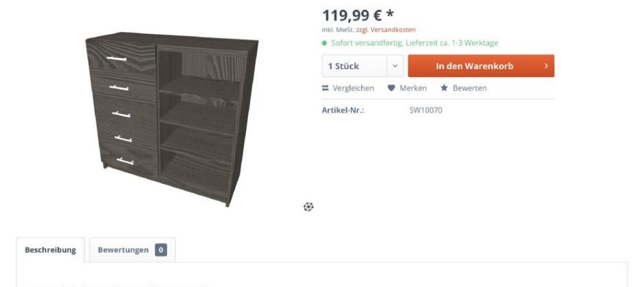Viewport: 644px width, 287px height.
Task: Select the article number SW10070
Action: click(x=426, y=110)
